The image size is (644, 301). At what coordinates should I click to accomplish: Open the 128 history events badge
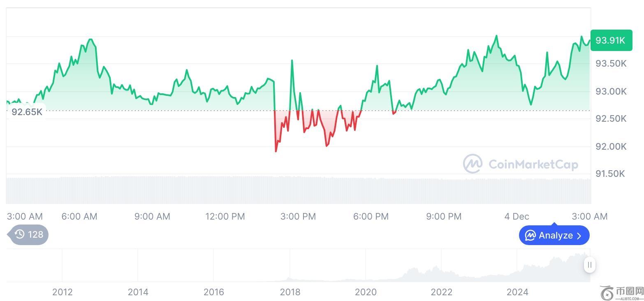28,234
